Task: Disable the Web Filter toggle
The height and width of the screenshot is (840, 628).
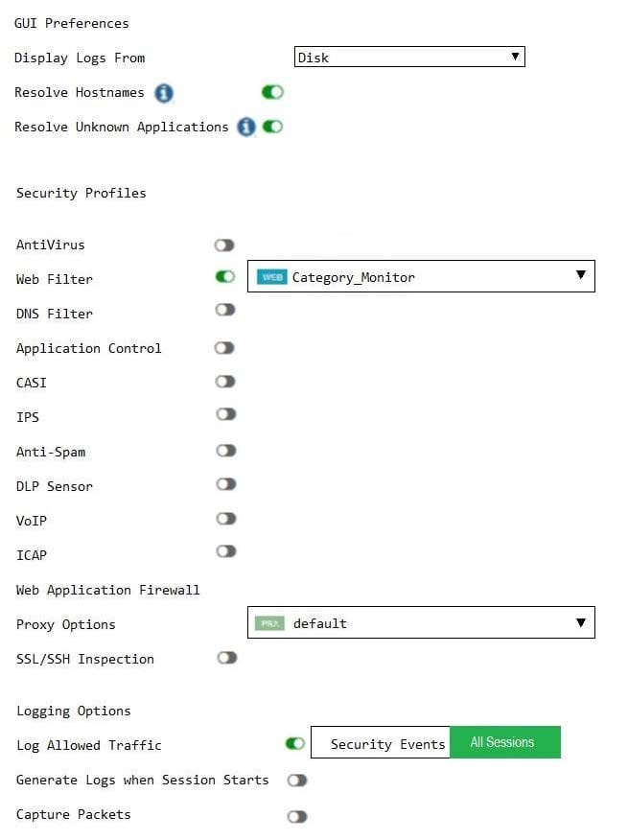Action: 225,276
